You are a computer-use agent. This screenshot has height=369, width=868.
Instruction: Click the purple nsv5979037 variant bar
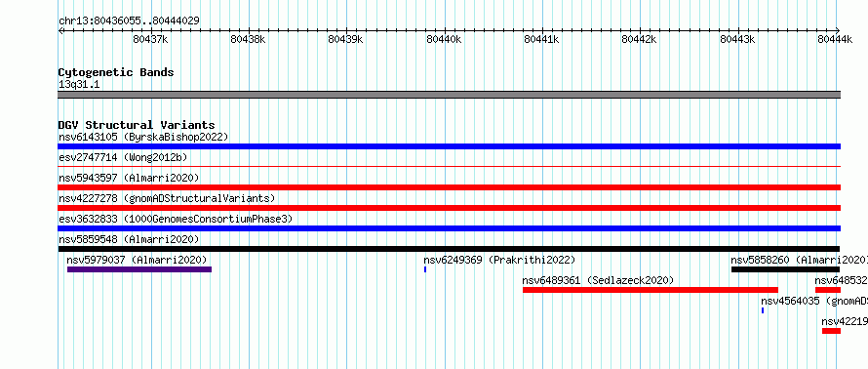(139, 269)
